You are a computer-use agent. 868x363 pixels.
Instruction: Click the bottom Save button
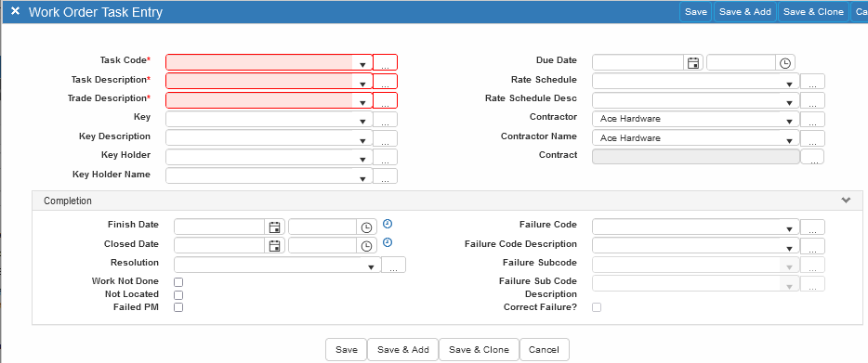pyautogui.click(x=347, y=350)
